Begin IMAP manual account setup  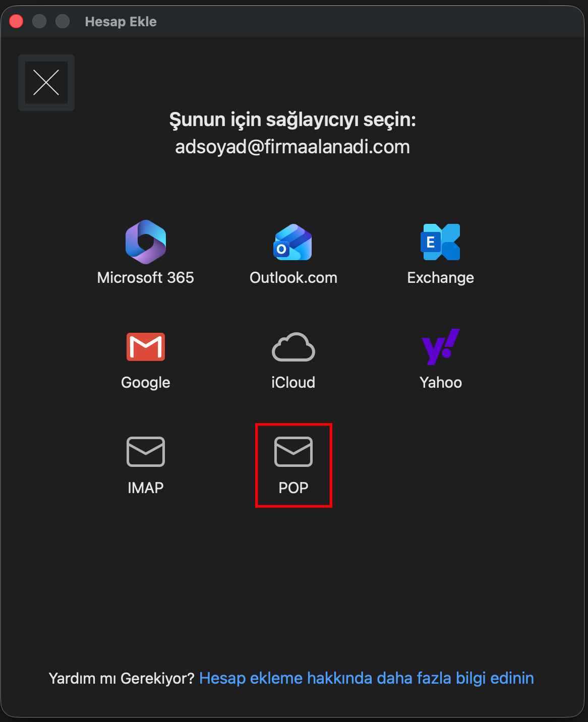tap(145, 464)
